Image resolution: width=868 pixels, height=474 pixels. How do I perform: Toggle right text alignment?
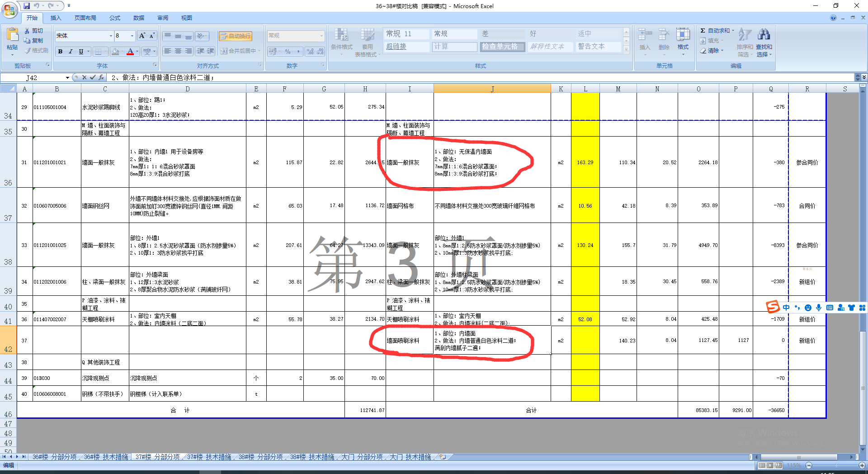pos(189,51)
